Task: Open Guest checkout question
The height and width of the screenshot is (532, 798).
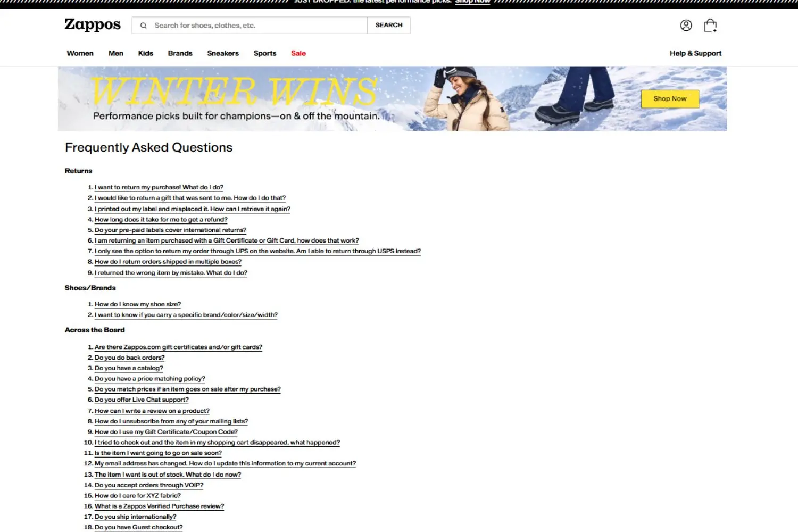Action: tap(139, 528)
